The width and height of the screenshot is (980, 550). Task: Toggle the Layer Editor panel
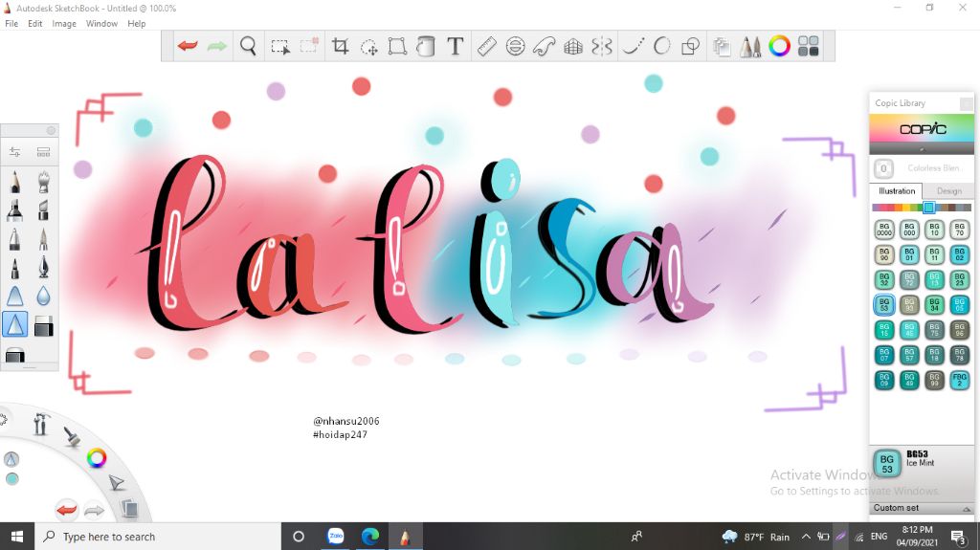pyautogui.click(x=722, y=47)
